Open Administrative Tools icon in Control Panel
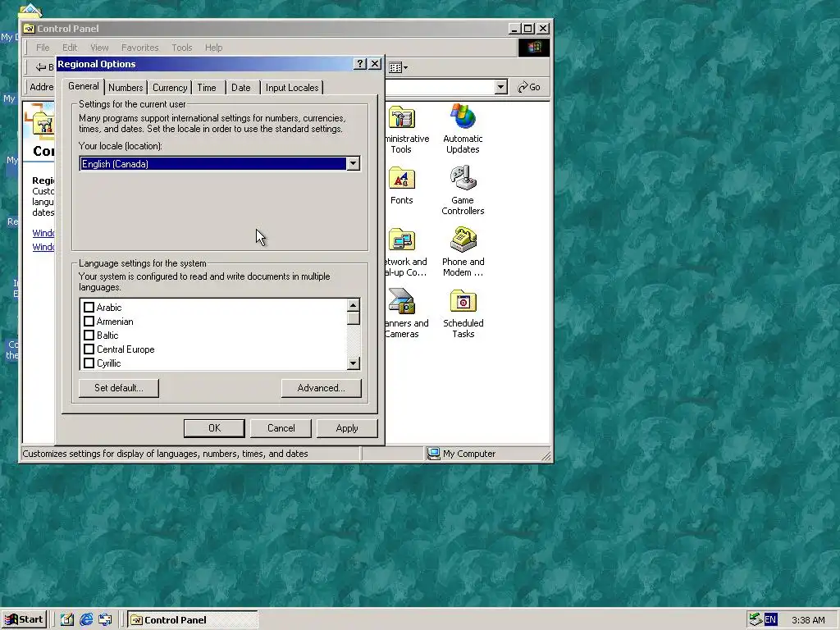840x630 pixels. coord(402,118)
